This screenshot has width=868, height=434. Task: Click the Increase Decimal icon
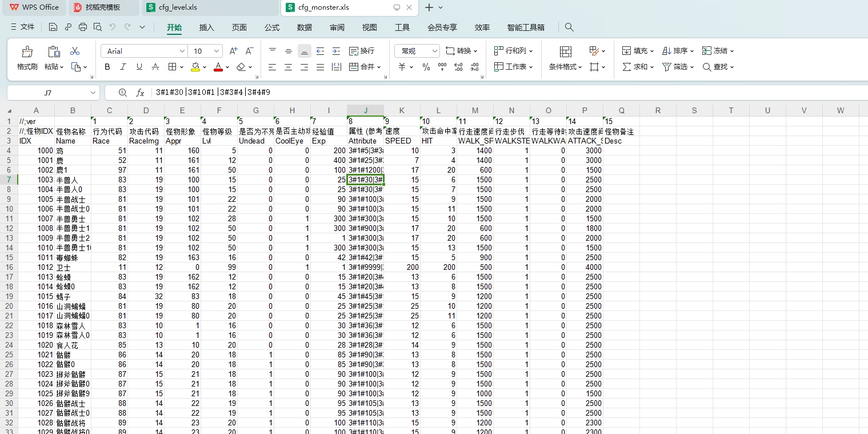point(458,67)
